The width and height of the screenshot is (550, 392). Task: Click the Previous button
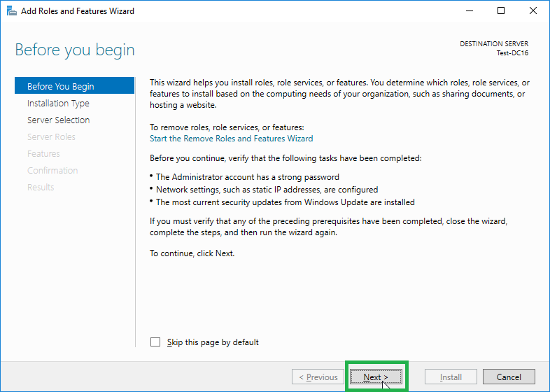click(x=318, y=377)
